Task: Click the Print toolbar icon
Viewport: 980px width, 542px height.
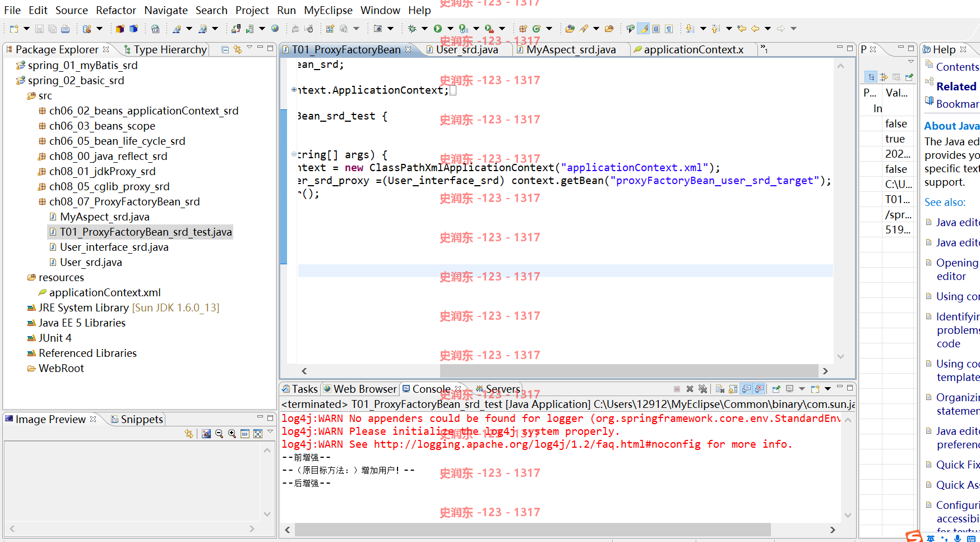Action: point(65,29)
